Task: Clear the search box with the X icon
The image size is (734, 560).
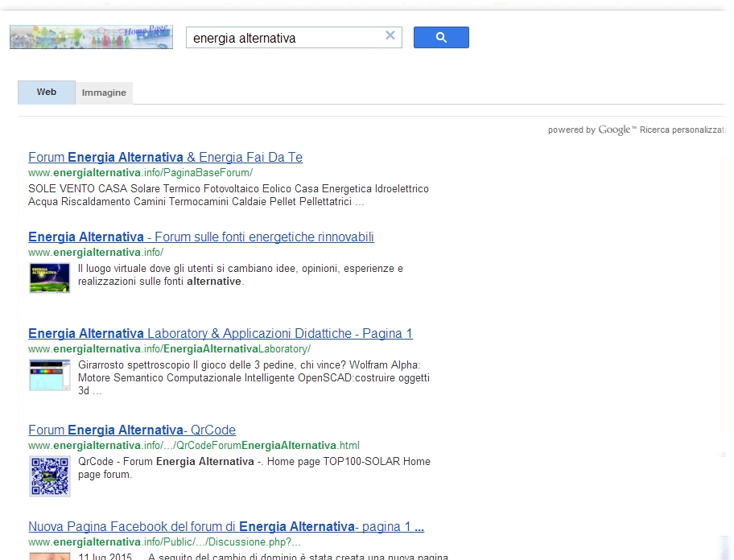Action: (x=390, y=35)
